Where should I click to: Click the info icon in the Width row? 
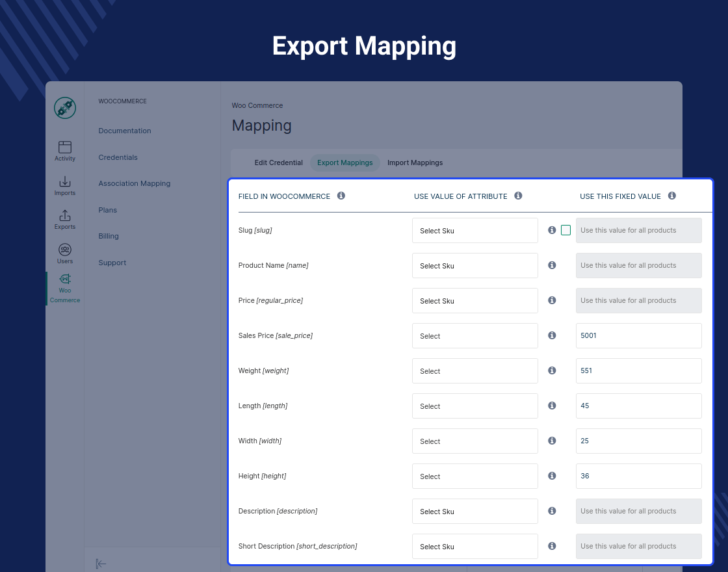coord(552,441)
